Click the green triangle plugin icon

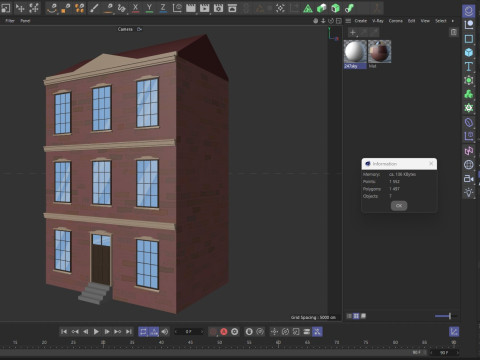pyautogui.click(x=308, y=8)
